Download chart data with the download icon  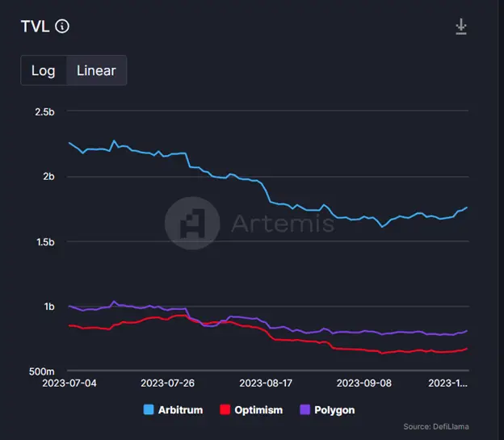pos(461,27)
